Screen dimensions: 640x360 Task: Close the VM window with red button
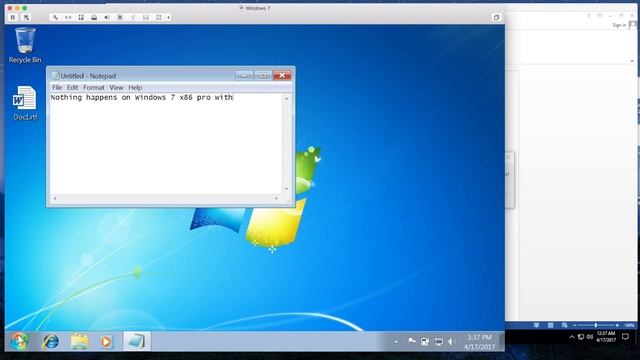pyautogui.click(x=10, y=8)
